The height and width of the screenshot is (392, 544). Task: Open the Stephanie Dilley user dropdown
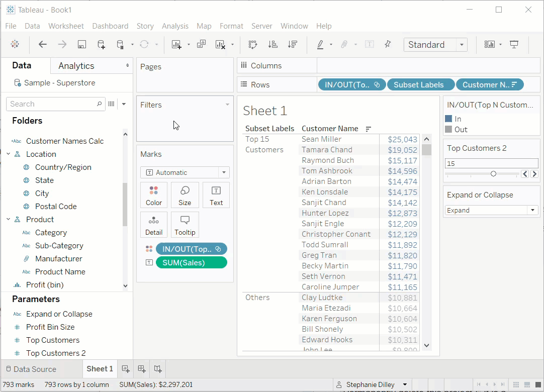tap(405, 384)
